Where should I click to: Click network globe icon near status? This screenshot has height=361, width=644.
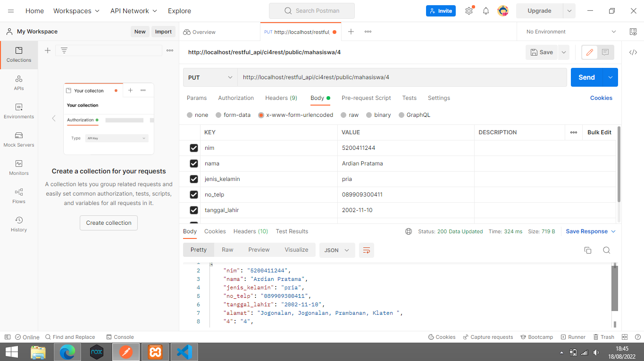(409, 231)
